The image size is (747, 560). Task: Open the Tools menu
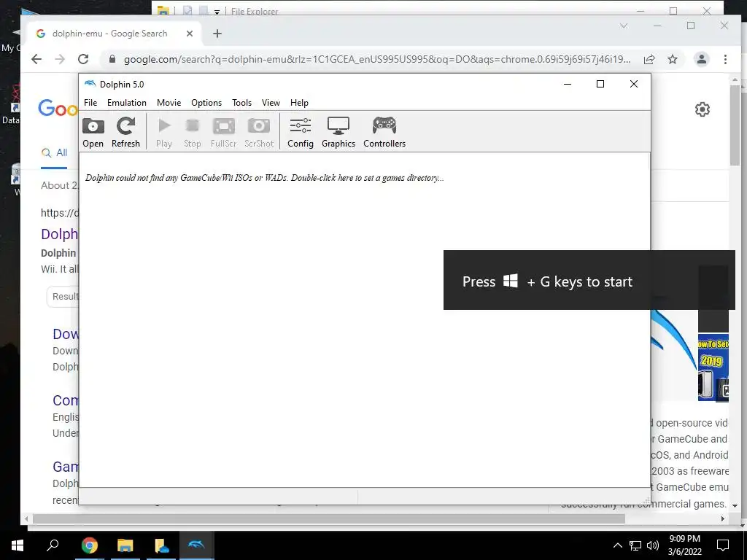coord(241,102)
